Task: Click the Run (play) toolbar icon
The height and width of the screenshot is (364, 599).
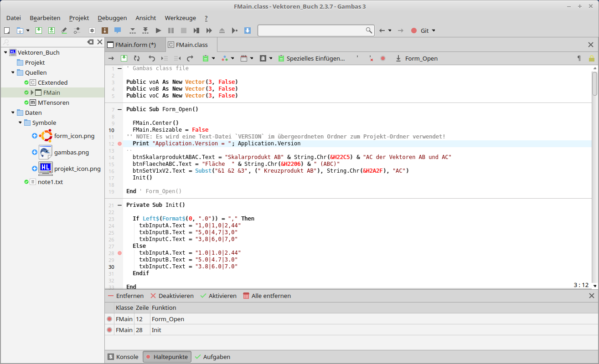Action: (x=158, y=31)
